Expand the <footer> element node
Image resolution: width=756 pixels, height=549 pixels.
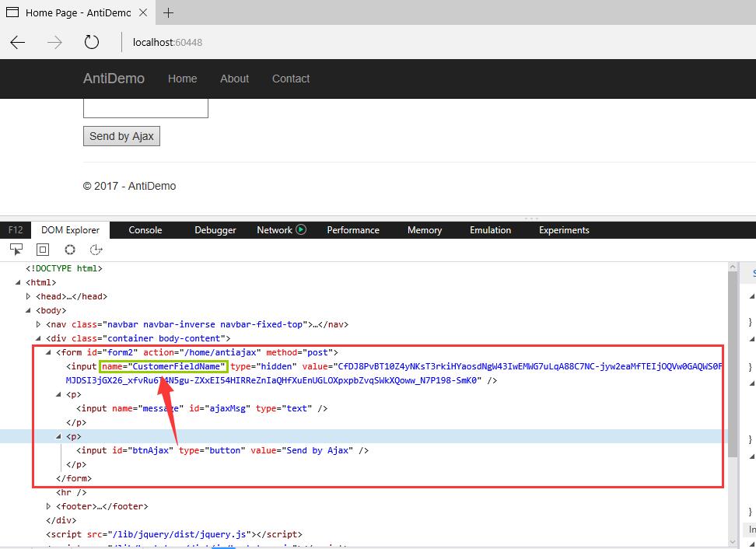coord(47,506)
